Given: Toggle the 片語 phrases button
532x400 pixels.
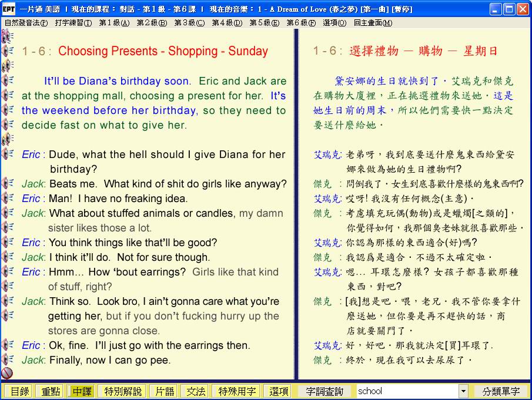Looking at the screenshot, I should pyautogui.click(x=165, y=391).
